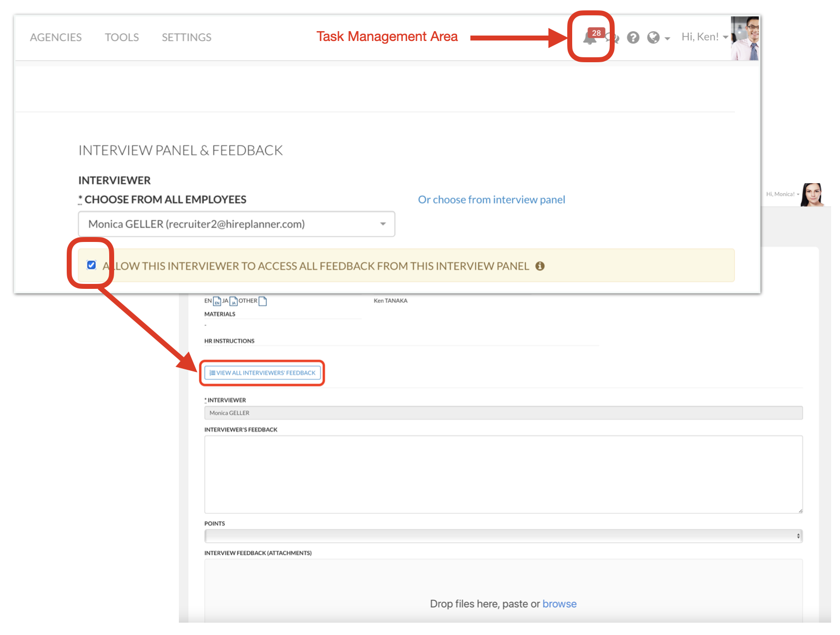Uncheck allow interviewer to access all feedback

point(91,265)
